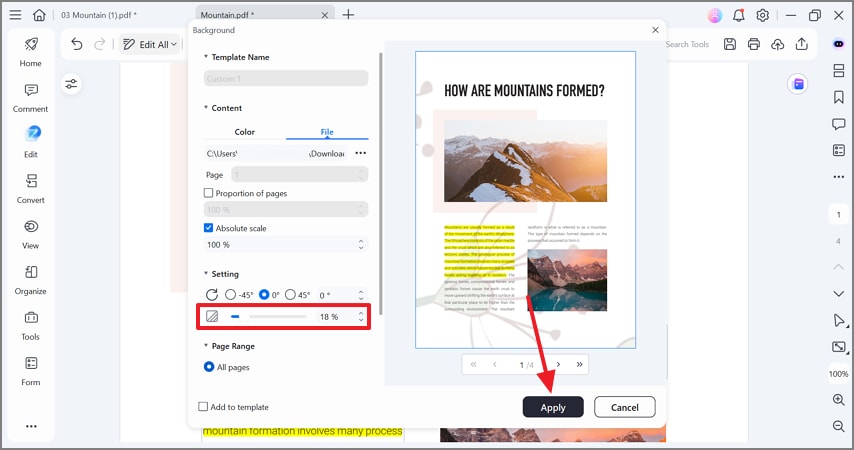This screenshot has width=854, height=450.
Task: Adjust the opacity 18 % stepper
Action: pyautogui.click(x=361, y=317)
